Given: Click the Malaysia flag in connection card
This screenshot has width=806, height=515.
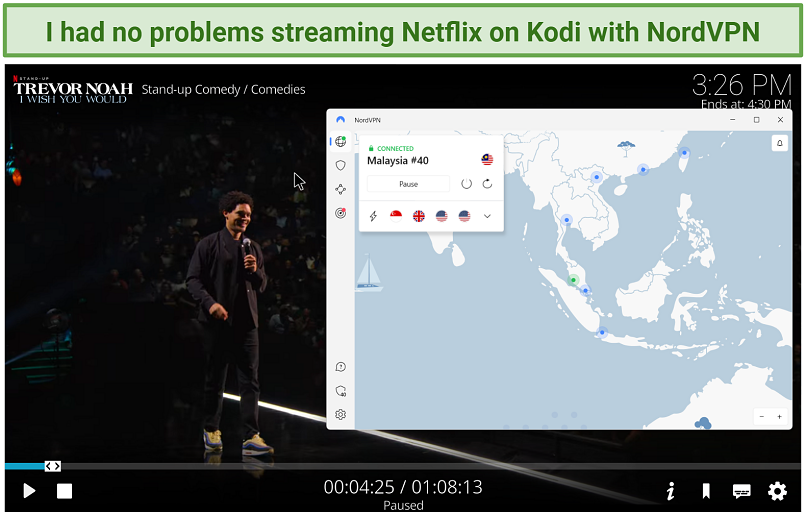Looking at the screenshot, I should click(x=487, y=159).
